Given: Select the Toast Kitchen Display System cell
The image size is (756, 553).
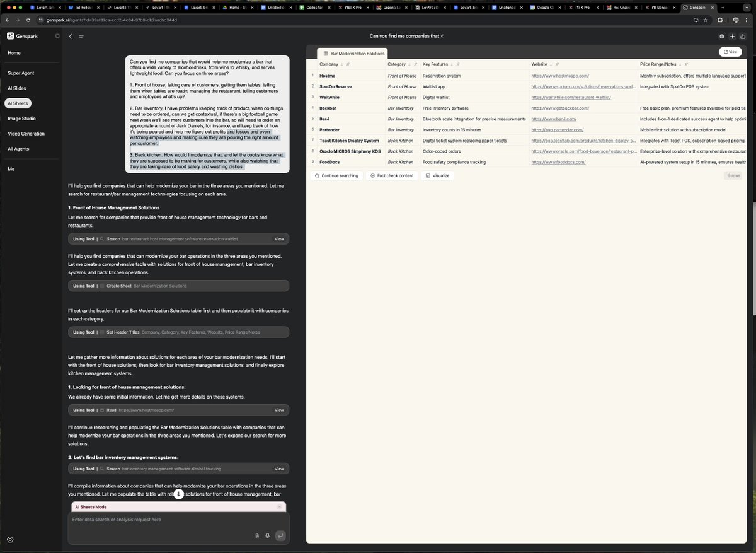Looking at the screenshot, I should click(x=351, y=141).
